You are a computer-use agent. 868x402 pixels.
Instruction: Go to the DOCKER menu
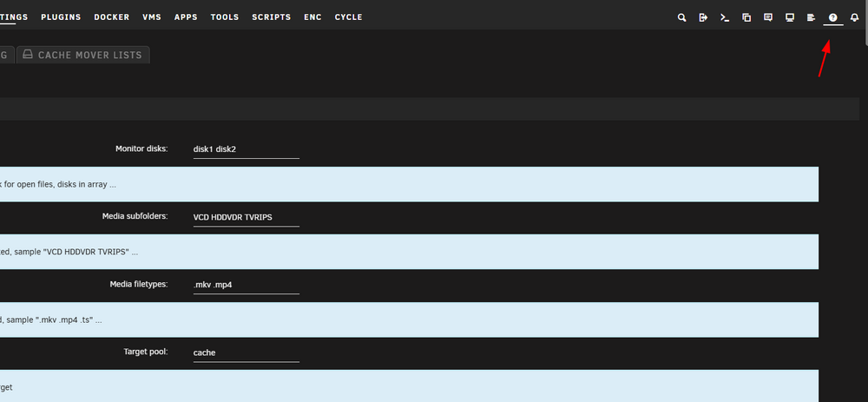tap(112, 17)
